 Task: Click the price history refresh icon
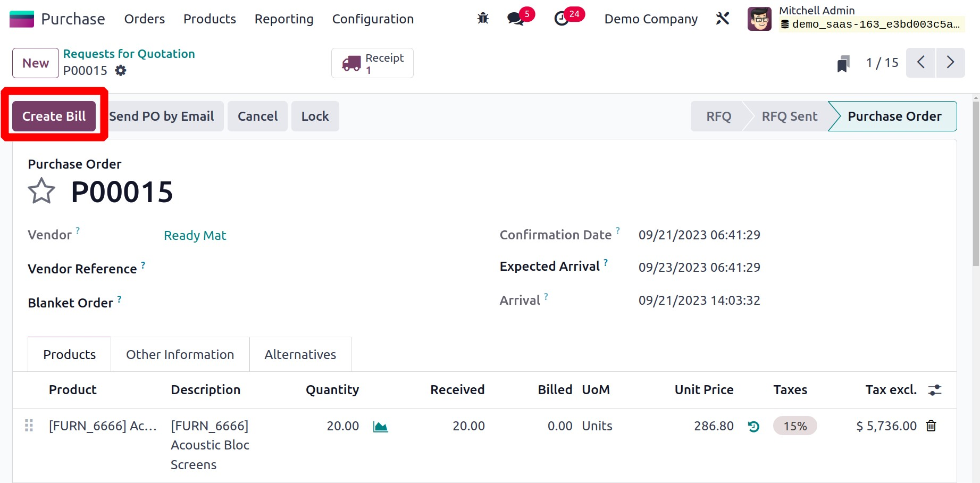(x=753, y=427)
